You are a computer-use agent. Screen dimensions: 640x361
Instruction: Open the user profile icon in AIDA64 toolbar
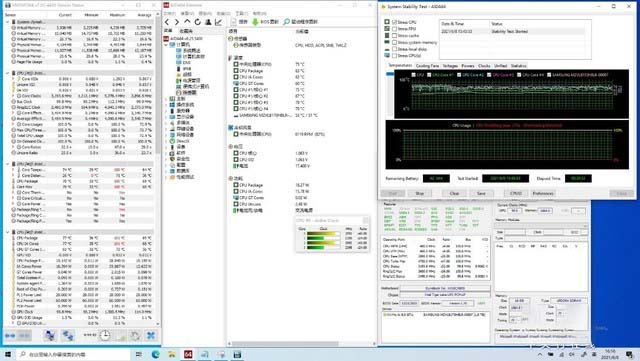coord(208,22)
